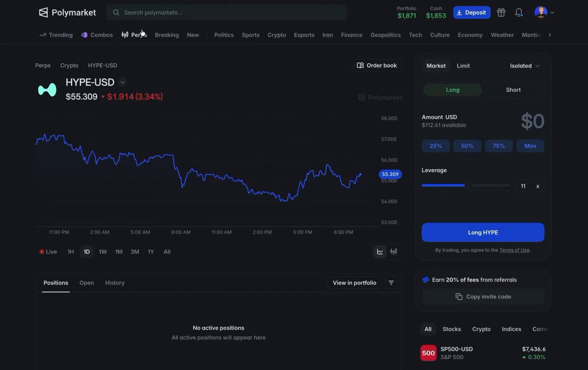Open the gift rewards icon

click(501, 12)
